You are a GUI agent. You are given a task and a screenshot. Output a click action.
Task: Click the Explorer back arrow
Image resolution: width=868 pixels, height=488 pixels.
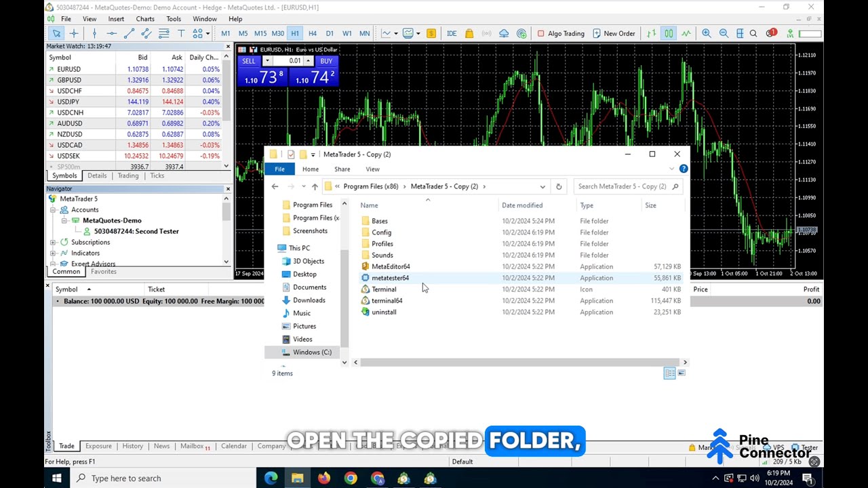tap(275, 186)
